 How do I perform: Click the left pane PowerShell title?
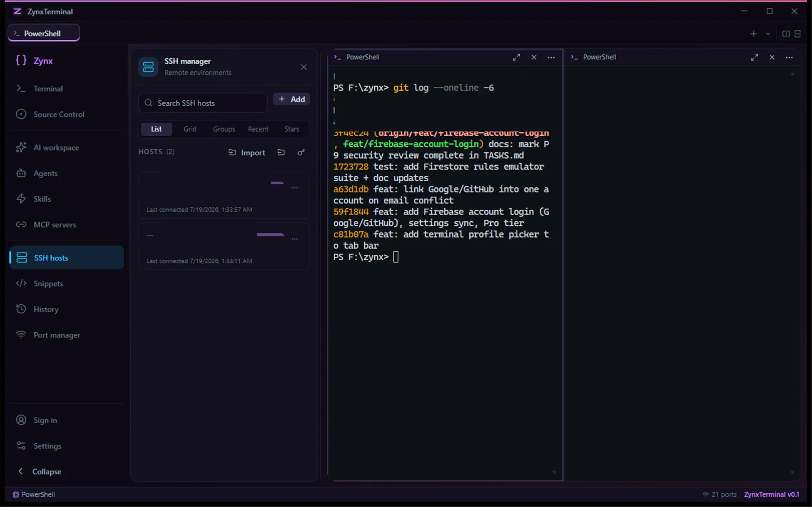(x=362, y=57)
